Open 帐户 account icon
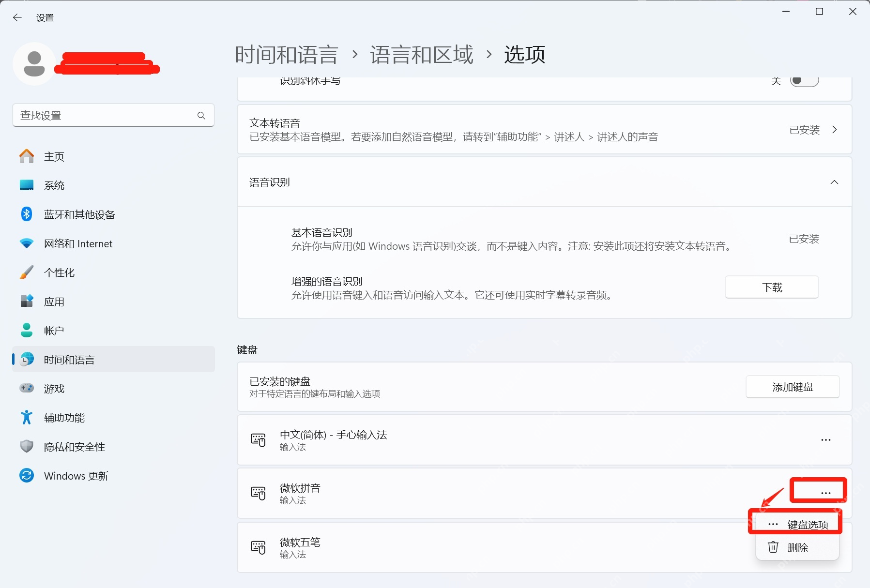The width and height of the screenshot is (870, 588). tap(27, 330)
